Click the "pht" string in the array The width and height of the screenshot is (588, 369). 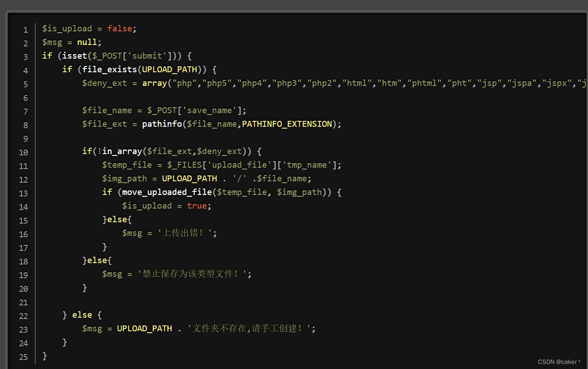[x=460, y=83]
